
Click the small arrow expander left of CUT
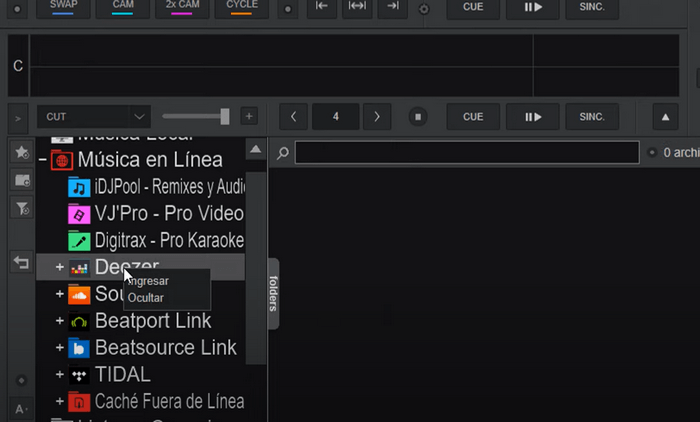point(18,118)
